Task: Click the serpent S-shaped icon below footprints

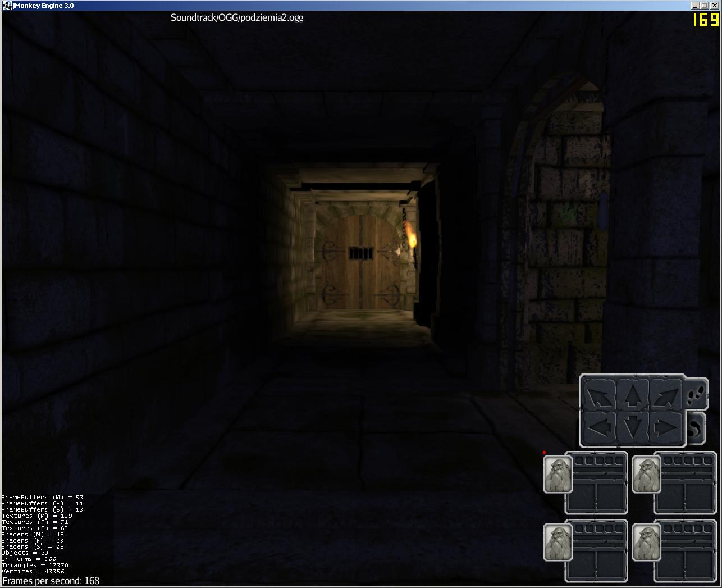Action: 697,428
